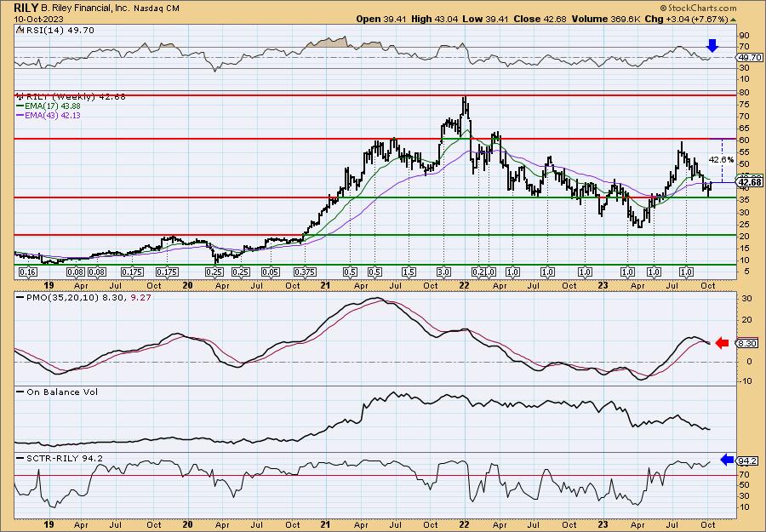Click the -10 label on the PMO axis
This screenshot has height=532, width=766.
tap(746, 381)
